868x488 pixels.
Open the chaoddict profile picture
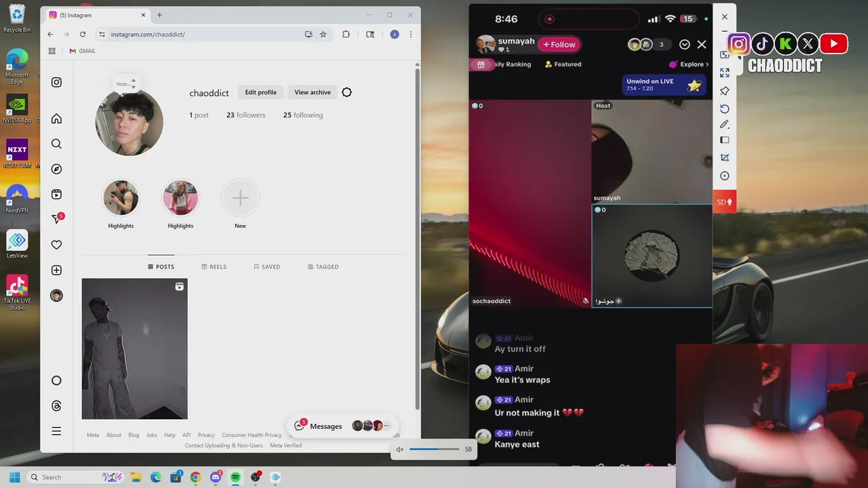[129, 123]
